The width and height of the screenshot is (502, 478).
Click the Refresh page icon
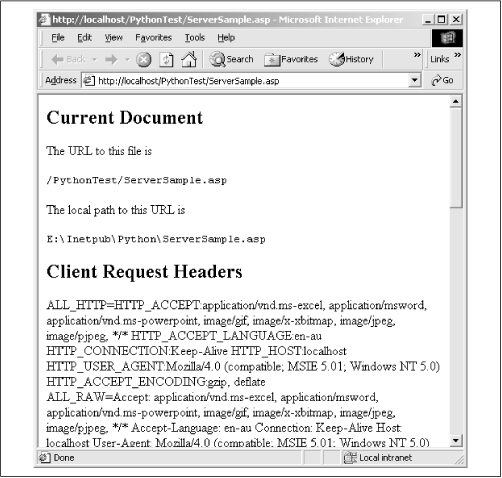tap(166, 60)
